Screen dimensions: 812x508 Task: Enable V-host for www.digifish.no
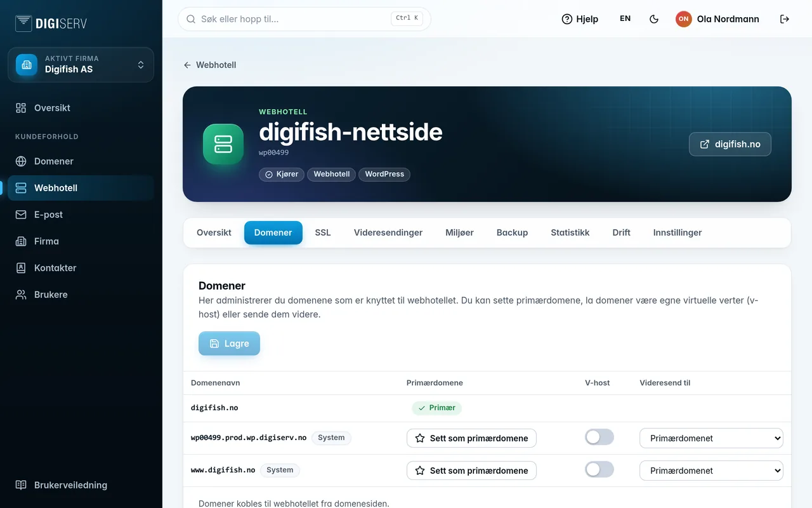click(x=599, y=469)
